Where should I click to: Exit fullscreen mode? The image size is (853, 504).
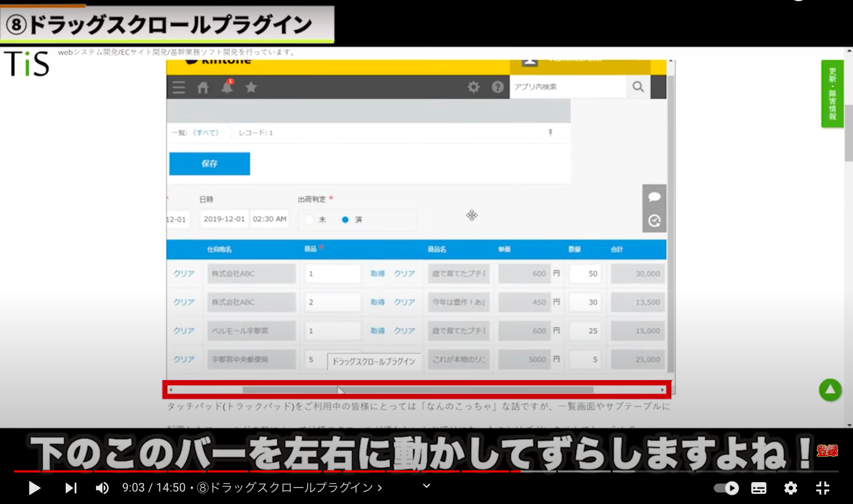pos(822,488)
